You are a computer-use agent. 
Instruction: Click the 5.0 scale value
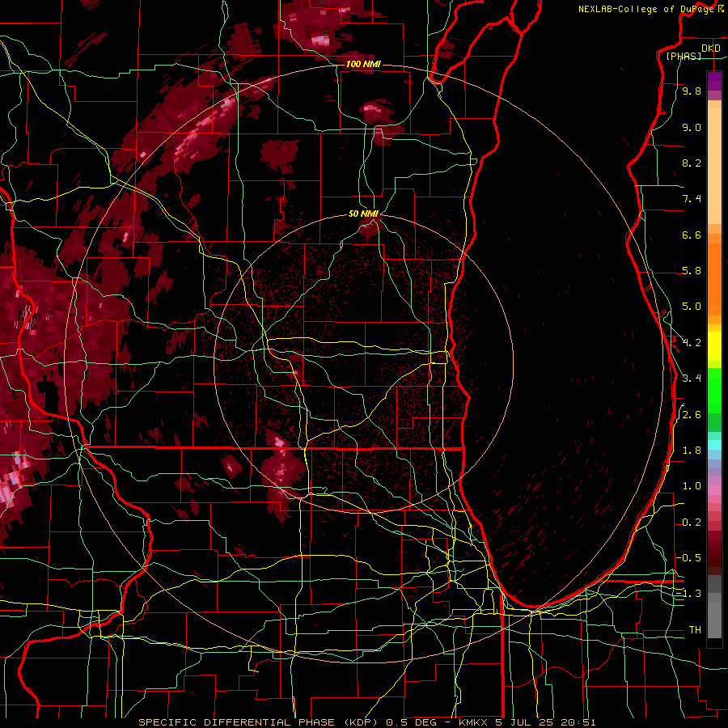(x=692, y=307)
